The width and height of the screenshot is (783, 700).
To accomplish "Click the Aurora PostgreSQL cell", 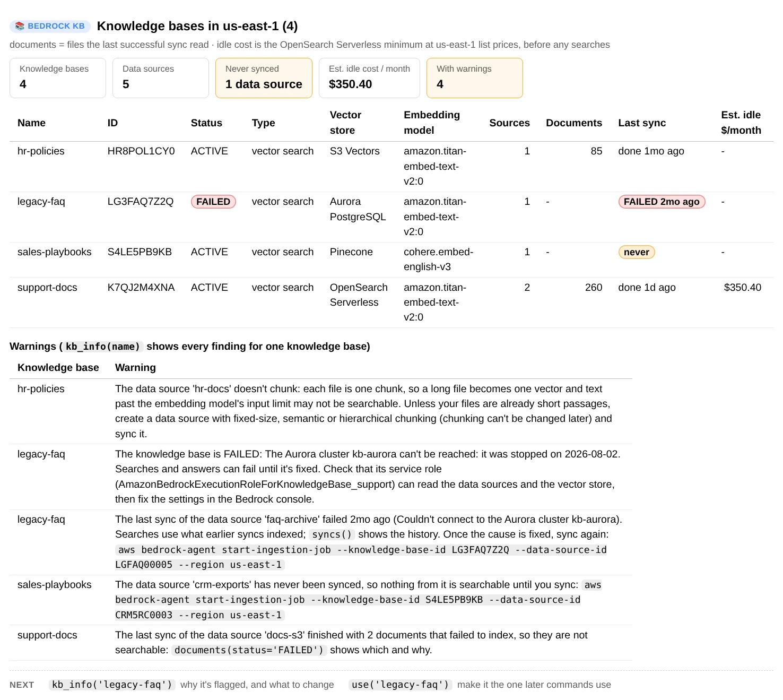I will tap(358, 209).
